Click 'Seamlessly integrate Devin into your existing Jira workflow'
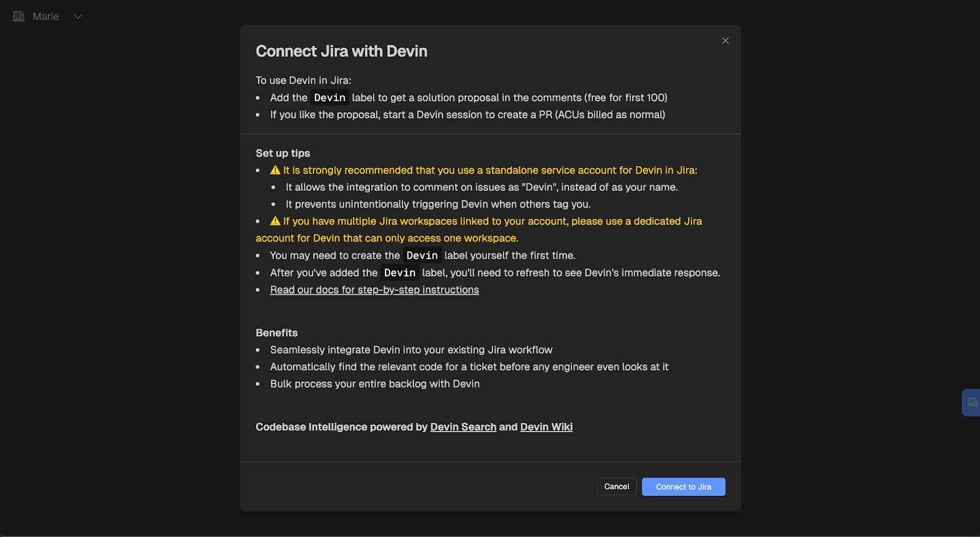 click(x=411, y=350)
